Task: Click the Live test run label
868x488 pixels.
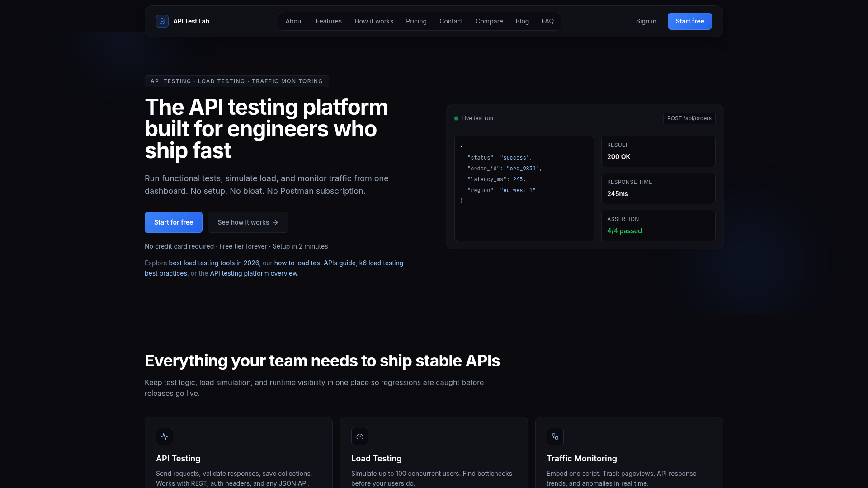Action: click(x=477, y=118)
